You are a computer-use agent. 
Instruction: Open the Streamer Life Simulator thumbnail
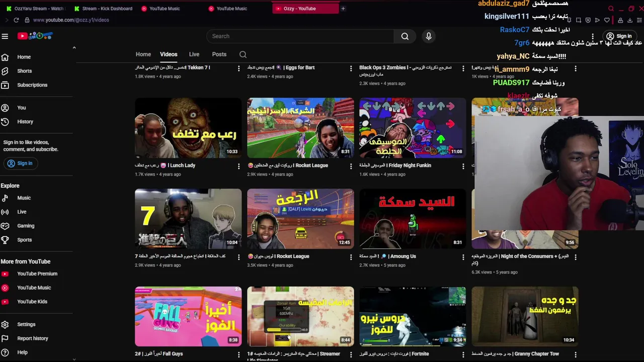300,316
